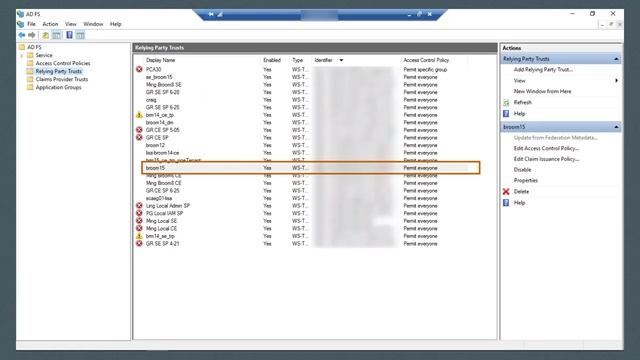Select the GR CE SP 6-25 row
The width and height of the screenshot is (640, 360).
[x=162, y=191]
